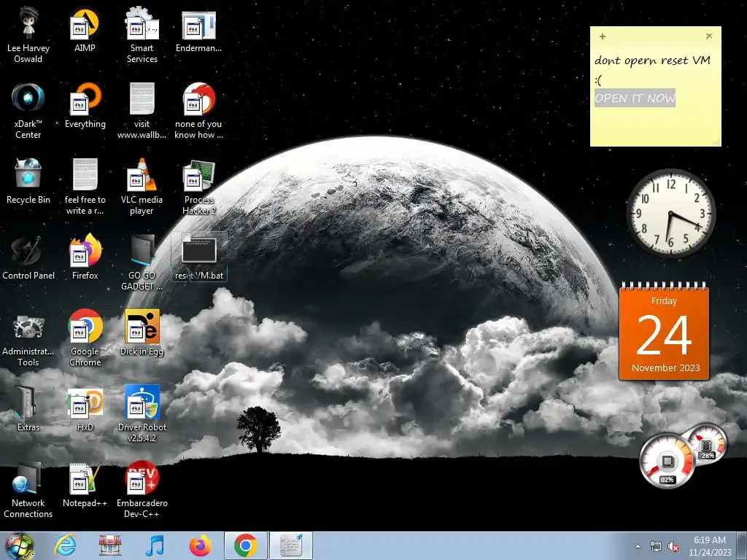Switch to Google Chrome taskbar button

coord(246,545)
